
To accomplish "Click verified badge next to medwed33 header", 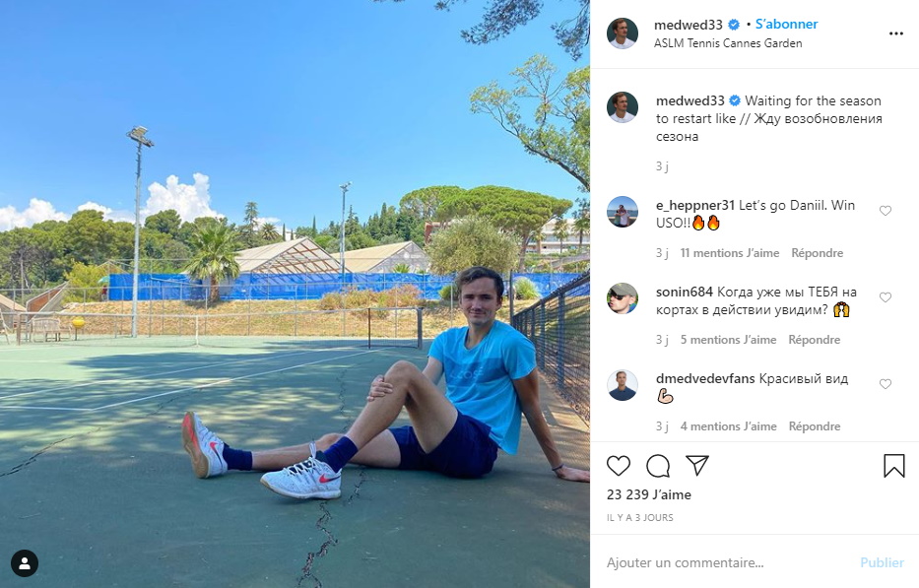I will 734,25.
